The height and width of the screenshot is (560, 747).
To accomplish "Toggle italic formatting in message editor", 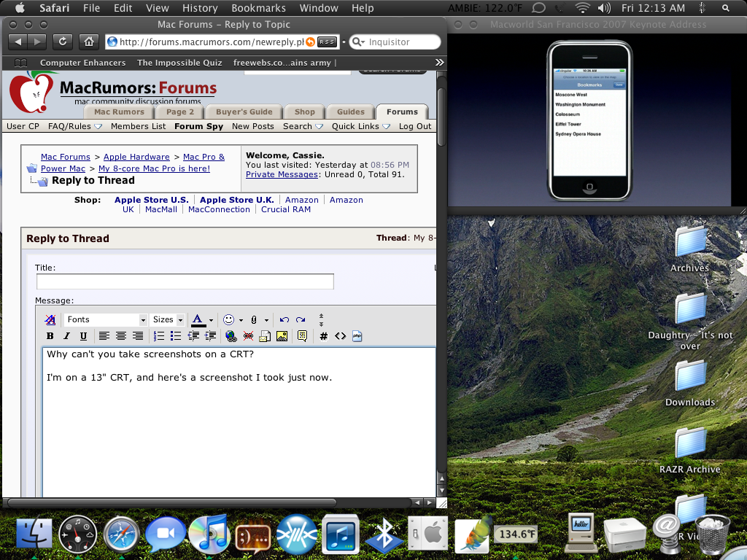I will tap(66, 336).
